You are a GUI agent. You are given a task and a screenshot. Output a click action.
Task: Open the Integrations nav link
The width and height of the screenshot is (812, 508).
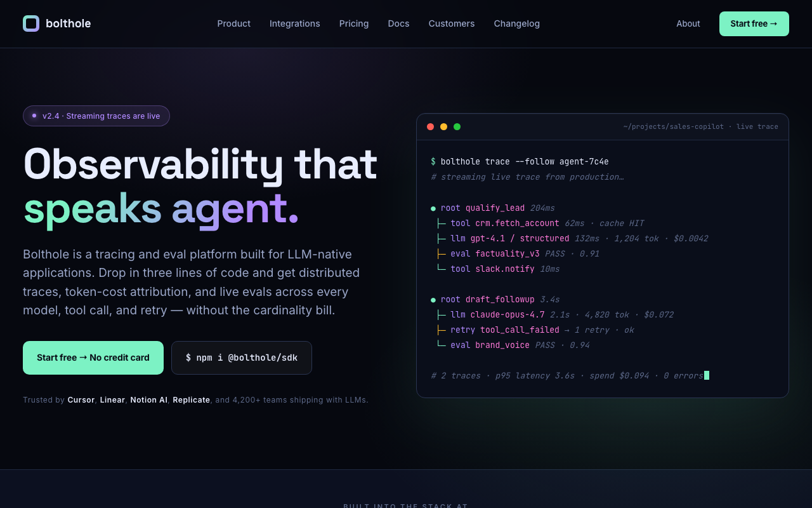[x=295, y=23]
